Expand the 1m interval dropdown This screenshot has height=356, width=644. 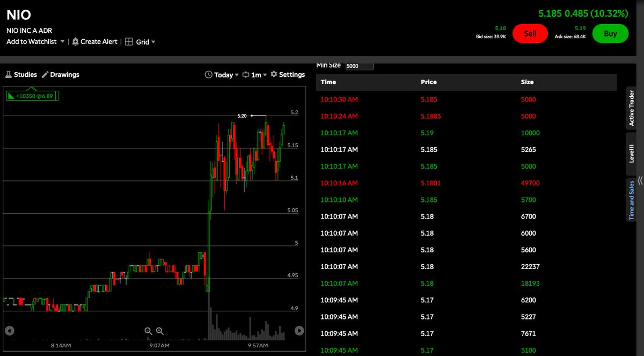coord(259,75)
